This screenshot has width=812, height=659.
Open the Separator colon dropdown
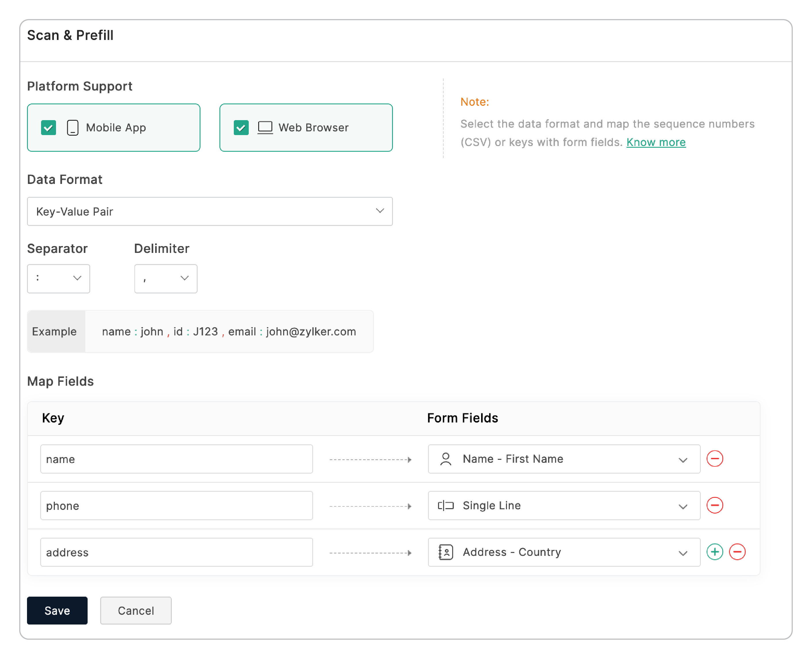click(58, 279)
